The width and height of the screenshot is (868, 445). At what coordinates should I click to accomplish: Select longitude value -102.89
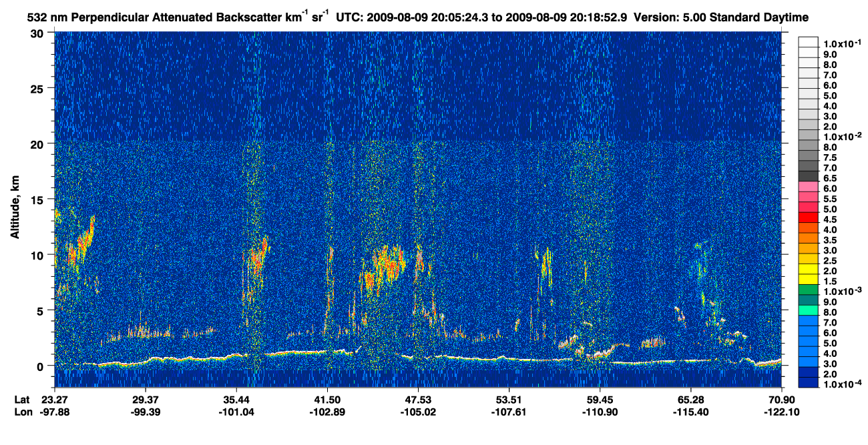pos(327,412)
